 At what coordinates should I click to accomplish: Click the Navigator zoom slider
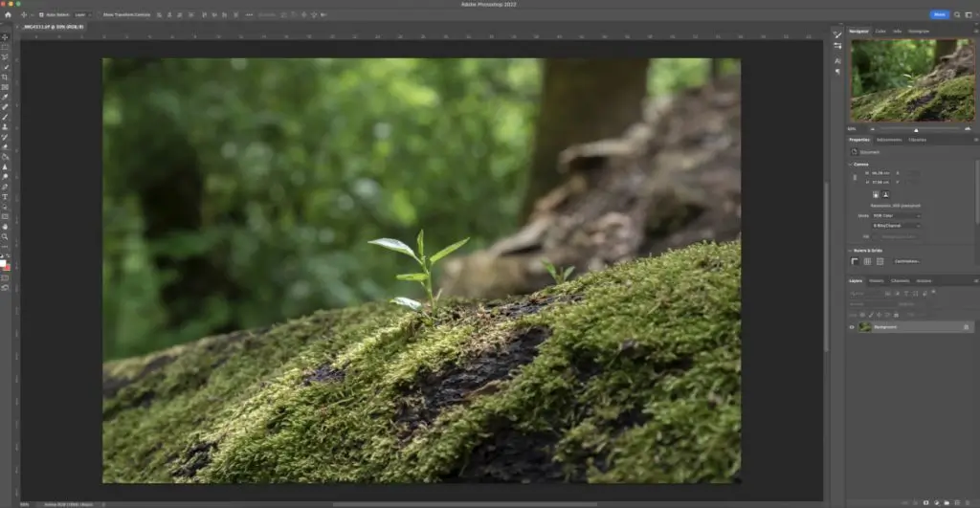916,128
